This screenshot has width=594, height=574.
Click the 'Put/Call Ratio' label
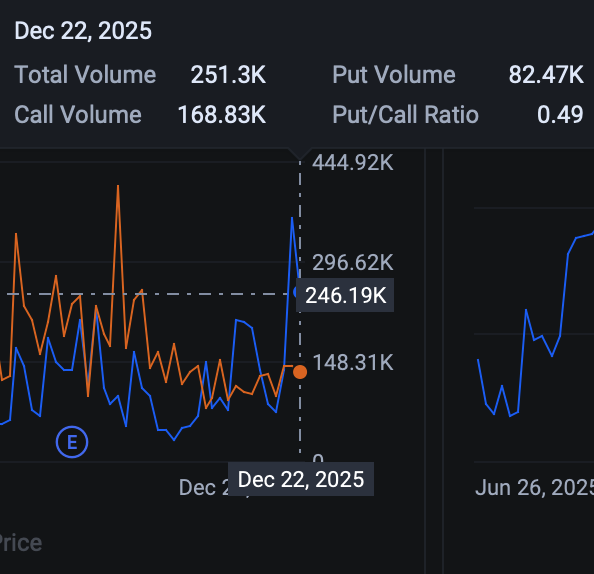click(405, 114)
